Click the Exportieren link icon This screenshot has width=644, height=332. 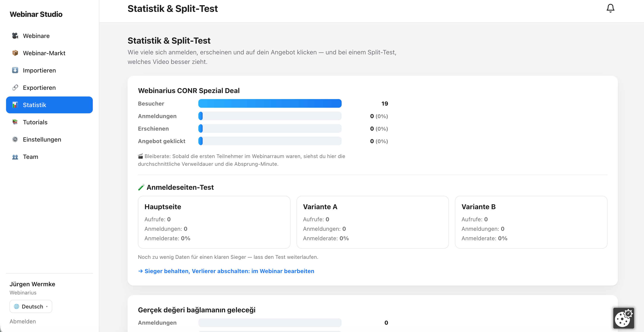point(15,87)
